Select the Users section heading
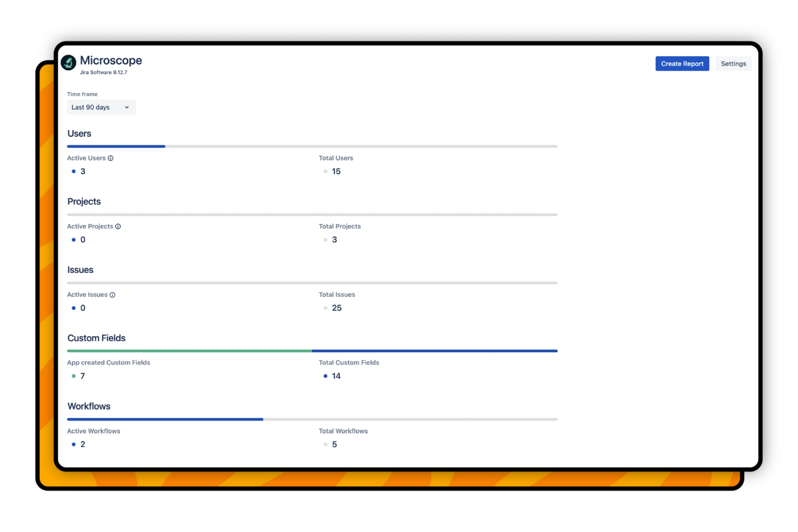This screenshot has width=798, height=532. click(79, 133)
